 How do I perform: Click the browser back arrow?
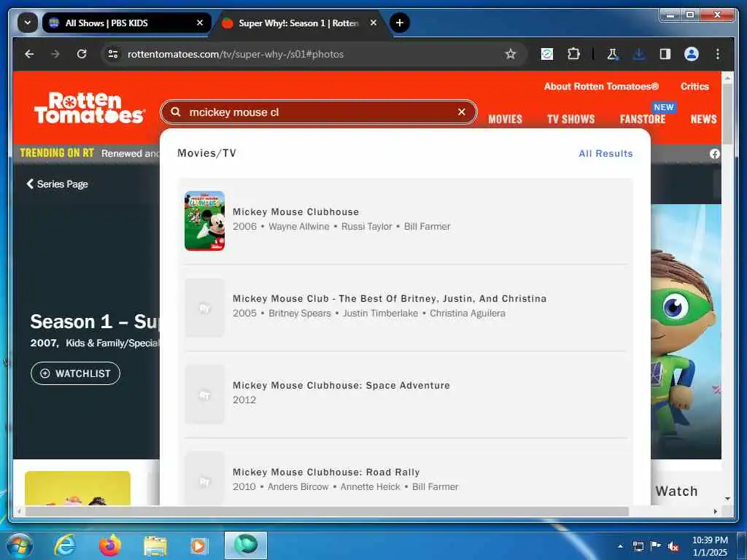29,54
